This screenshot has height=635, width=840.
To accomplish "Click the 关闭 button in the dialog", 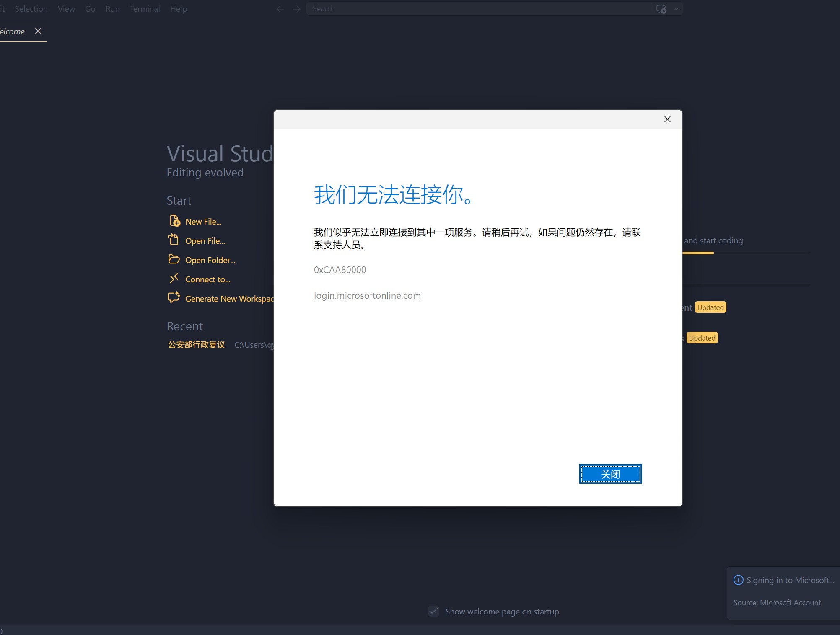I will point(610,474).
